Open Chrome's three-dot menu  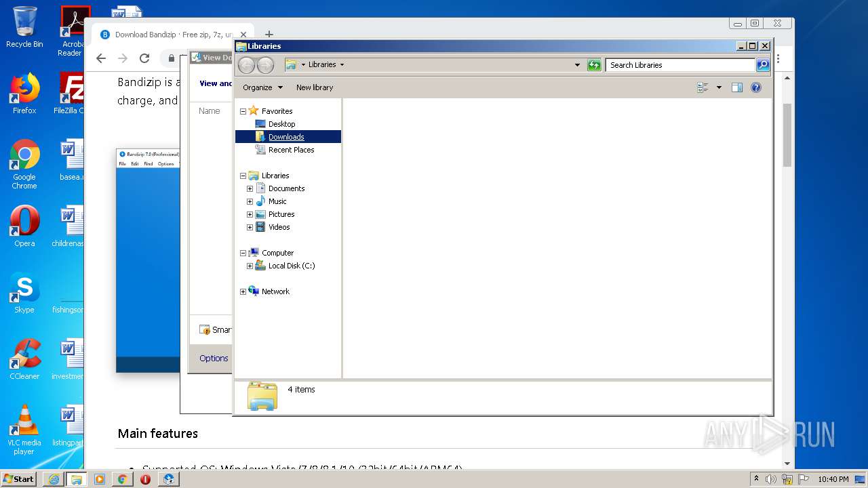click(x=778, y=59)
